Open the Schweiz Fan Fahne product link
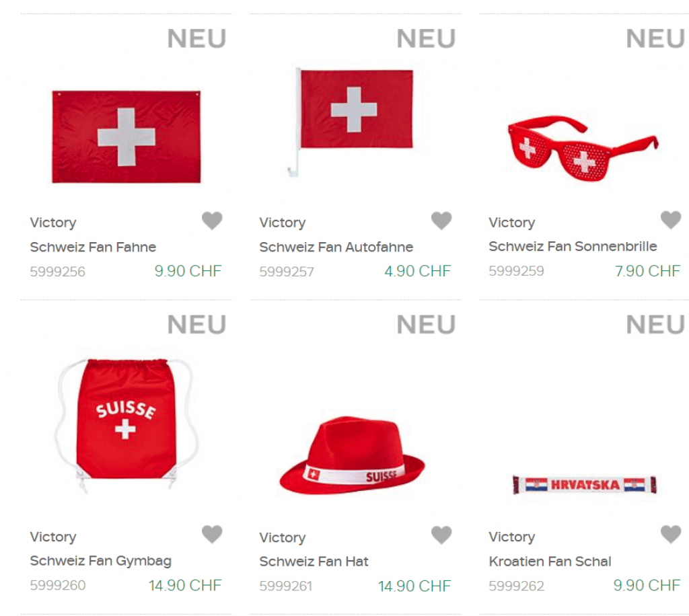The height and width of the screenshot is (616, 689). tap(93, 247)
